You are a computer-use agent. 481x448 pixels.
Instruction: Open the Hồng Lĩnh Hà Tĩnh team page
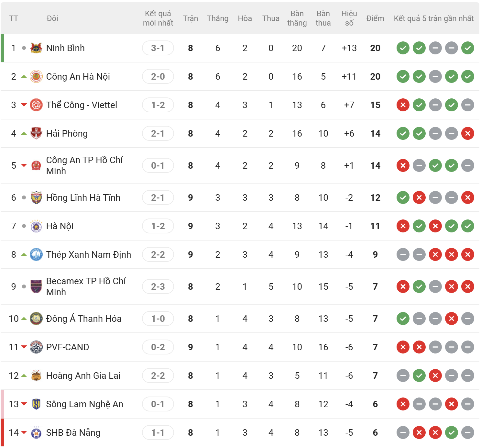83,197
